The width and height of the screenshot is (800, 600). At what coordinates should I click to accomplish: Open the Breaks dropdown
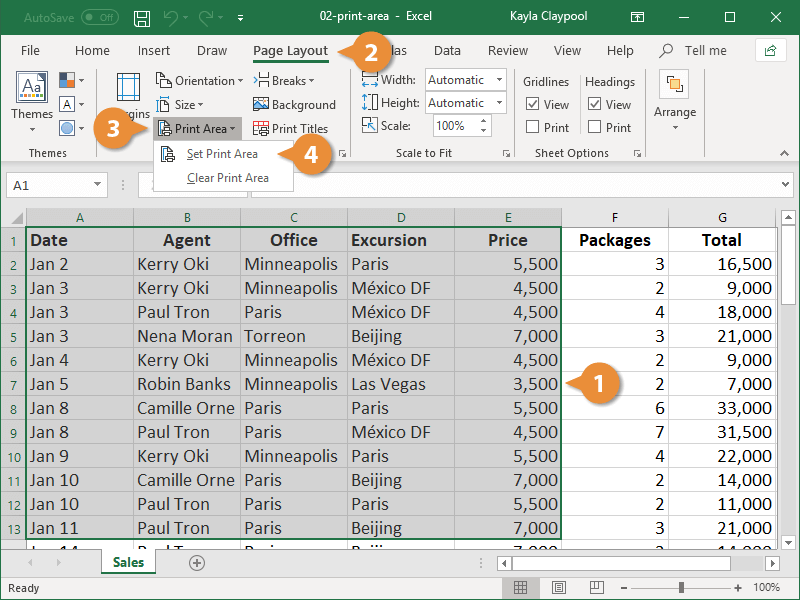[284, 81]
